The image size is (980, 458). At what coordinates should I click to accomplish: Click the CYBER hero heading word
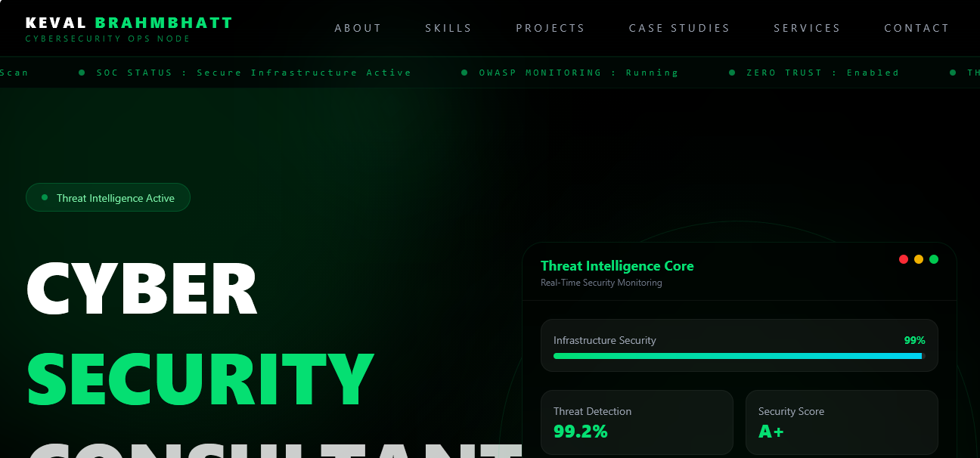point(142,289)
